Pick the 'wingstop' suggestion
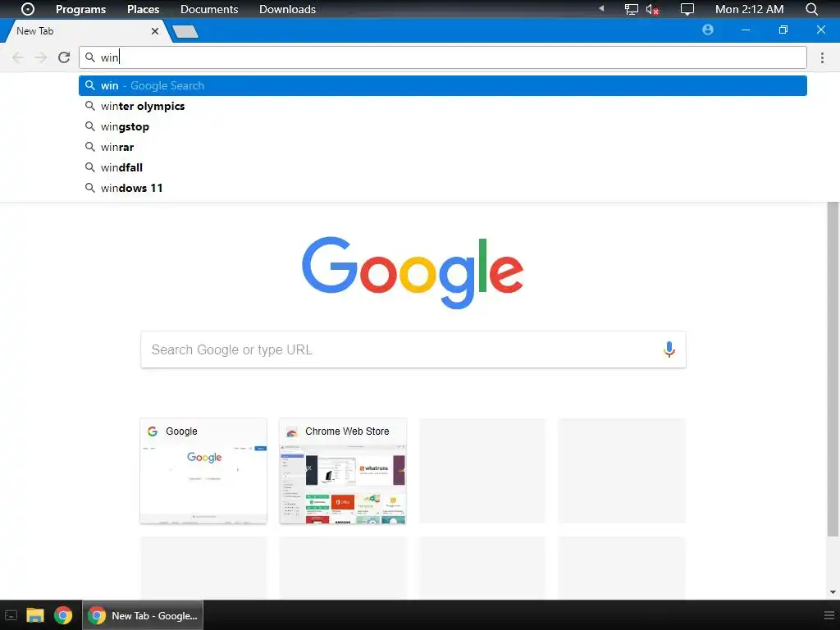Viewport: 840px width, 630px height. coord(442,126)
